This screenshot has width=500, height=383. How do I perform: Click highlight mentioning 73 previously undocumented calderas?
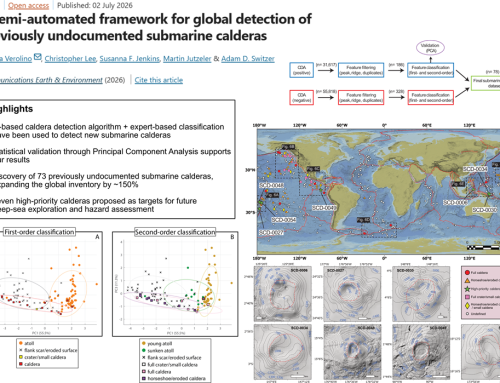pos(107,180)
